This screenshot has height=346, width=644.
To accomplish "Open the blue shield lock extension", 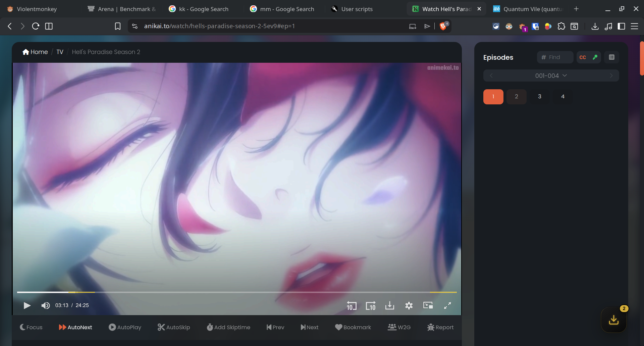I will click(535, 26).
